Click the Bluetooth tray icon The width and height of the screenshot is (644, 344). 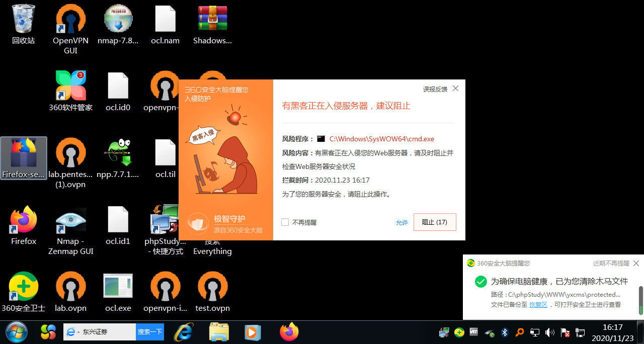[505, 332]
